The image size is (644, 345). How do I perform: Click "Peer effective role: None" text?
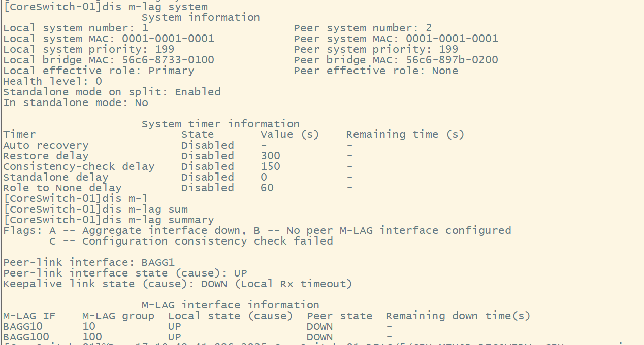pos(376,71)
